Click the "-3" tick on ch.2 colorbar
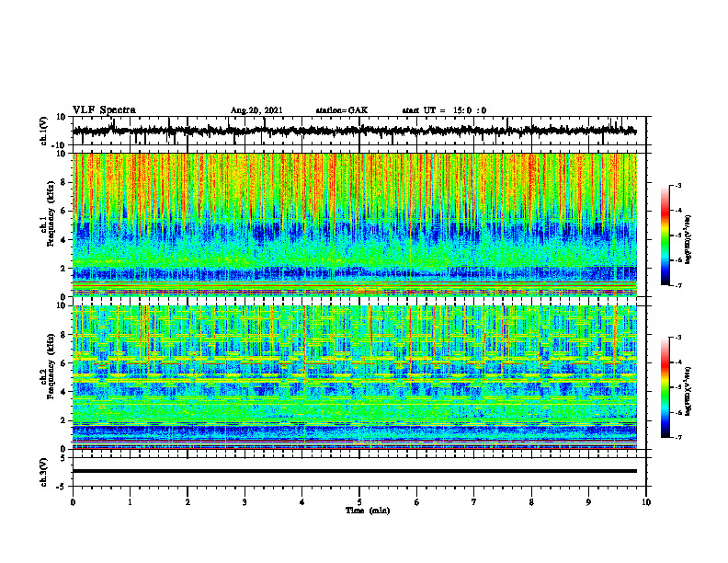The image size is (728, 563). point(677,338)
